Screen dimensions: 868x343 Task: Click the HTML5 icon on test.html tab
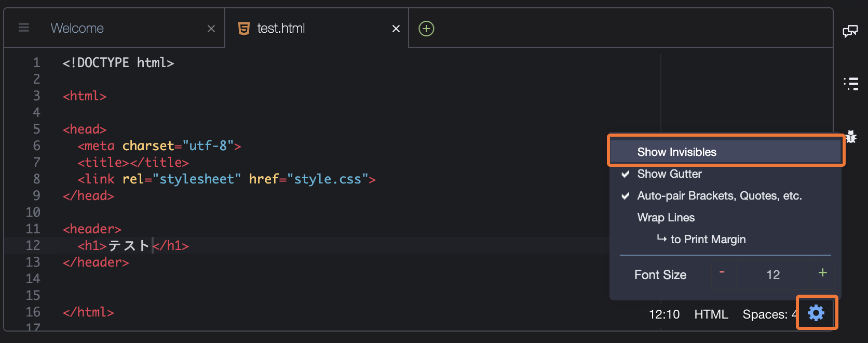pos(243,29)
